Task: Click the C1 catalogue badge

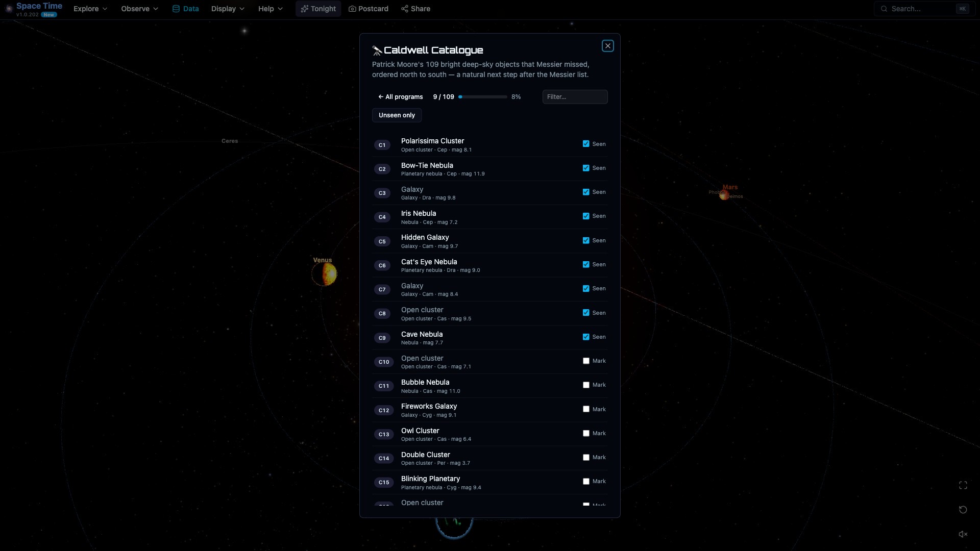Action: click(x=382, y=145)
